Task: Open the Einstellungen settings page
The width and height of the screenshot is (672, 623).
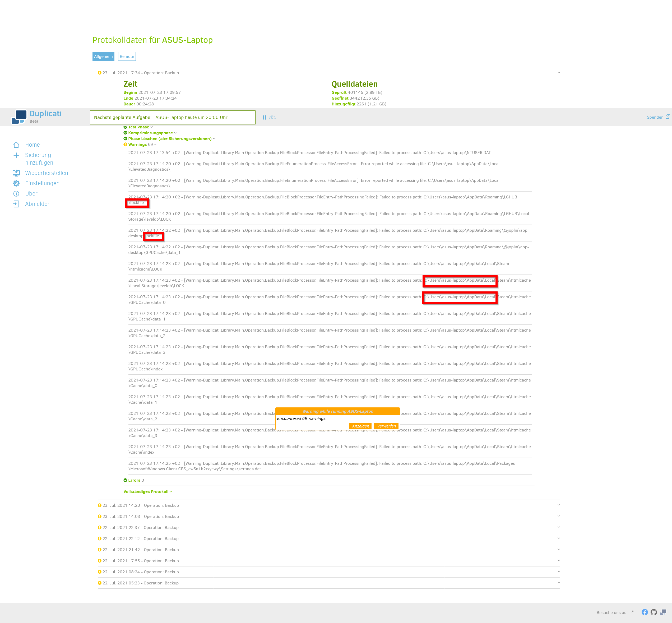Action: pyautogui.click(x=42, y=183)
